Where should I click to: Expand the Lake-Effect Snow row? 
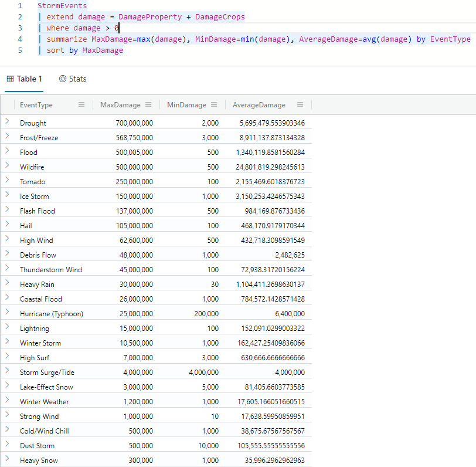pyautogui.click(x=7, y=385)
